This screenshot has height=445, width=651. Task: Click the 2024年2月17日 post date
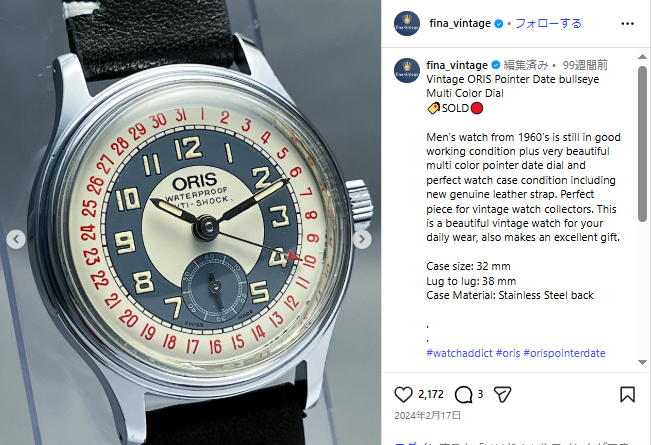427,416
